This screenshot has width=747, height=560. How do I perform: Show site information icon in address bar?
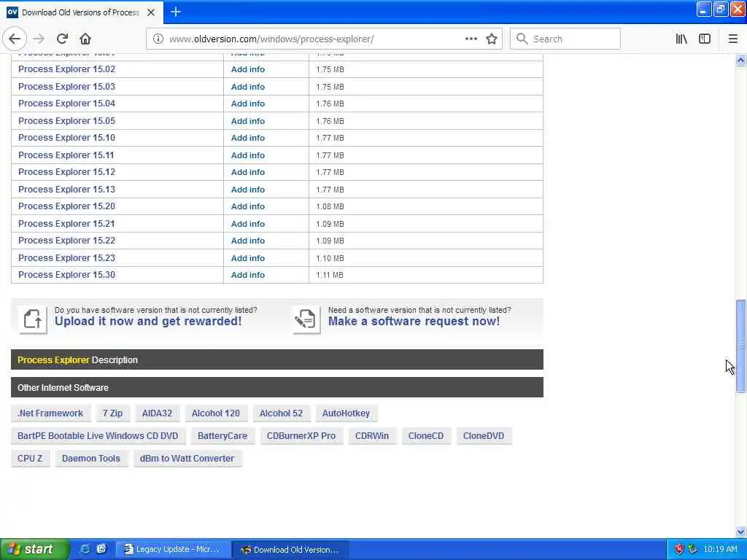coord(158,39)
